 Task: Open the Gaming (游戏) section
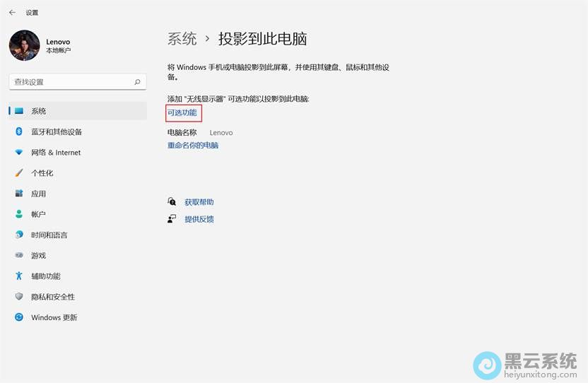(x=38, y=256)
